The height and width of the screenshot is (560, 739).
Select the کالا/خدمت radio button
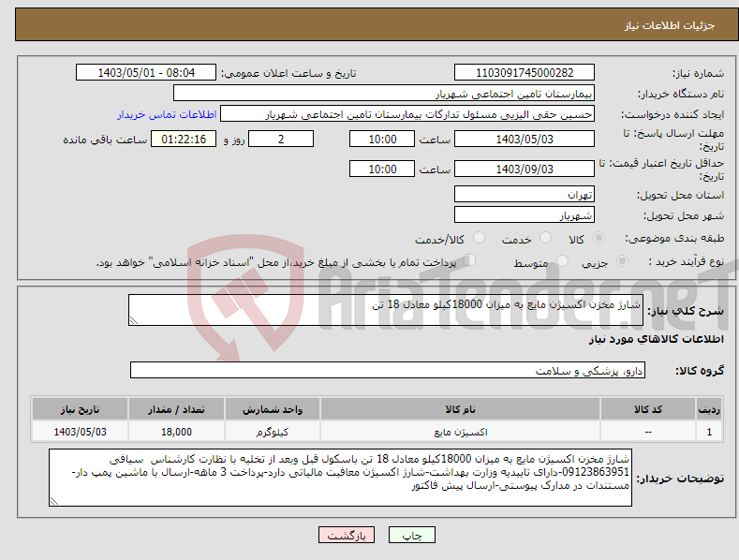479,238
